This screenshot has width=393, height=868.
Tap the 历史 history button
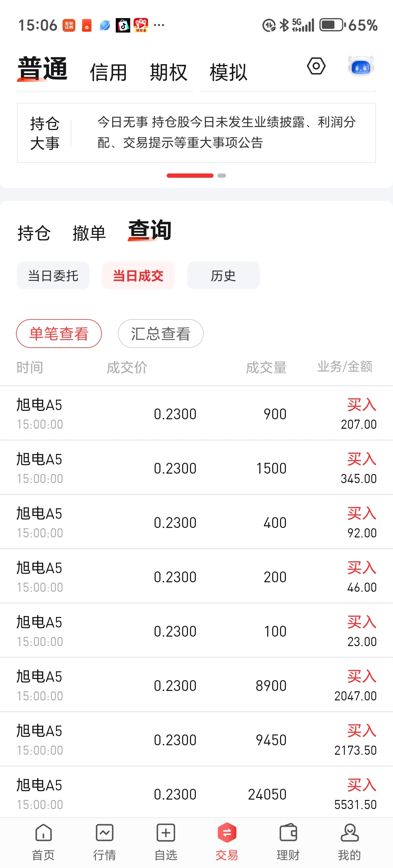[x=223, y=276]
